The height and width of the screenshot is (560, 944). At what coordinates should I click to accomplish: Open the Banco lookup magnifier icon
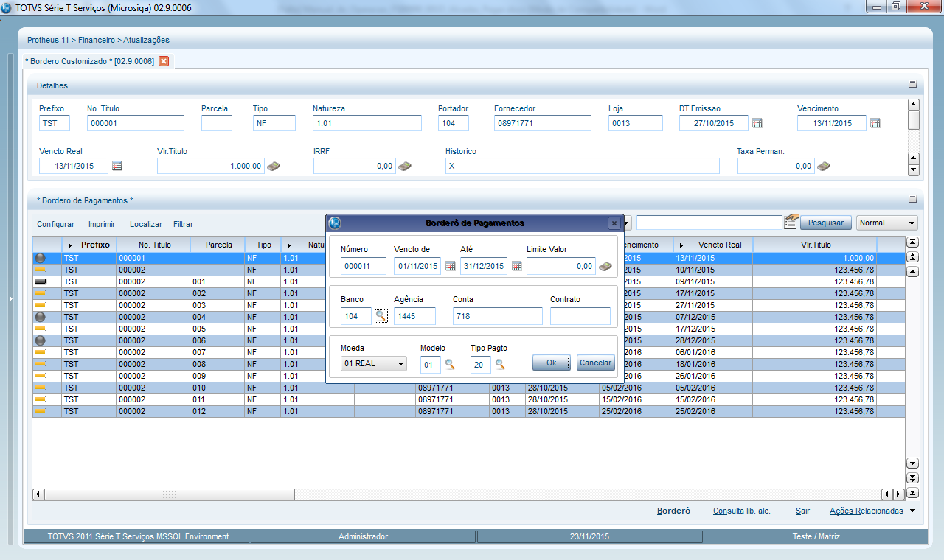click(381, 316)
